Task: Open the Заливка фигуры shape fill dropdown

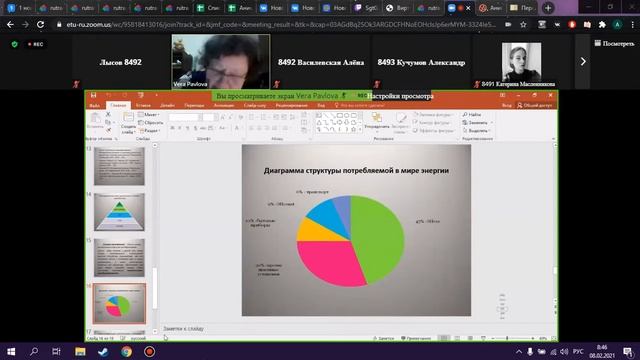Action: click(433, 115)
